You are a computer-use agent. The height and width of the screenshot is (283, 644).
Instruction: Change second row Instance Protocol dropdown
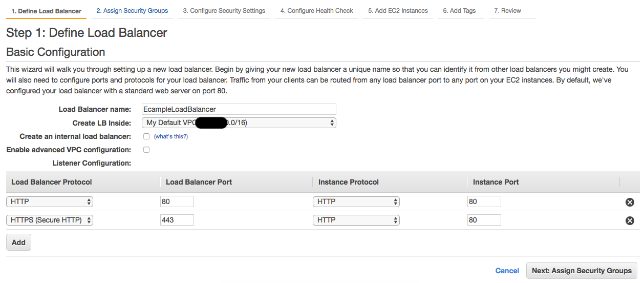point(356,220)
